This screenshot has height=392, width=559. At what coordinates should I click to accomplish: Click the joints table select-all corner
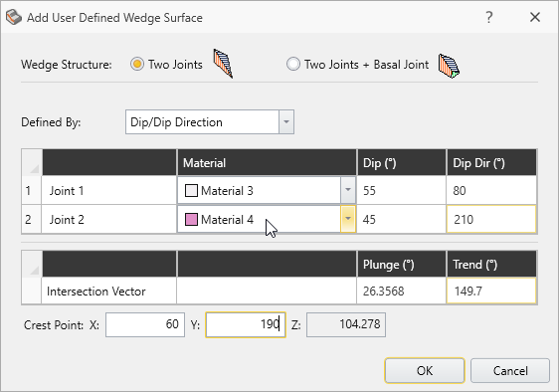[32, 162]
